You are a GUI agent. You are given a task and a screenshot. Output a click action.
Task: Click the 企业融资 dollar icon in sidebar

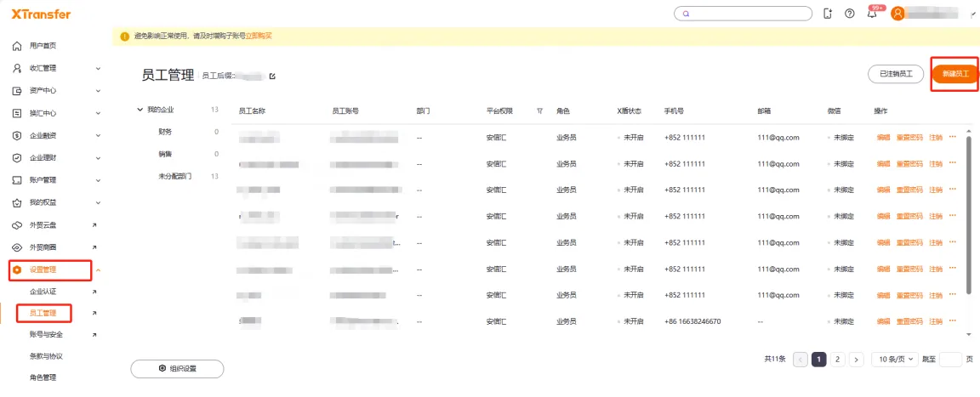click(x=17, y=135)
